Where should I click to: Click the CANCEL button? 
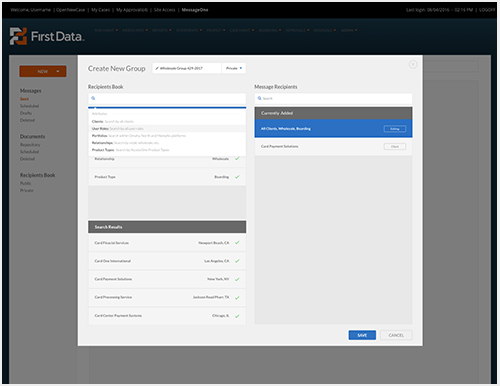tap(396, 335)
